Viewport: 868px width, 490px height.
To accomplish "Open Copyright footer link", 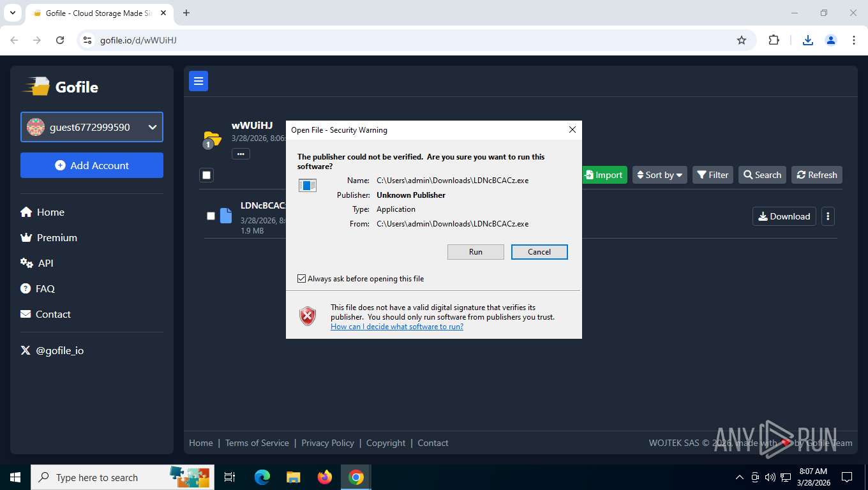I will tap(386, 443).
